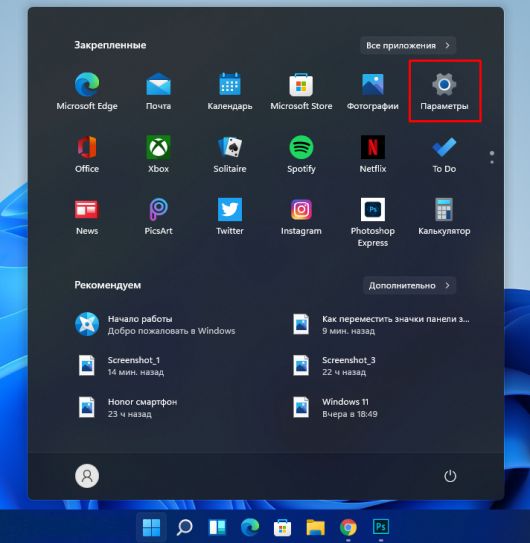Open recommended file Honor смартфон
530x543 pixels.
[128, 408]
